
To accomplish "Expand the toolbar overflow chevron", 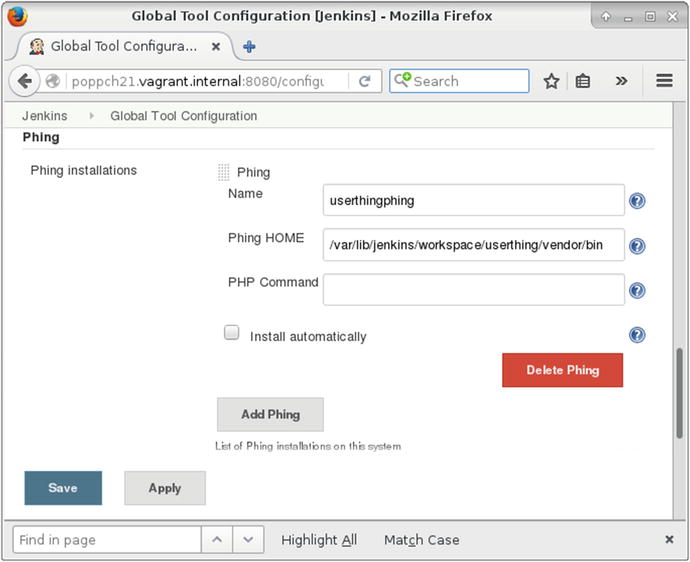I will (x=621, y=81).
